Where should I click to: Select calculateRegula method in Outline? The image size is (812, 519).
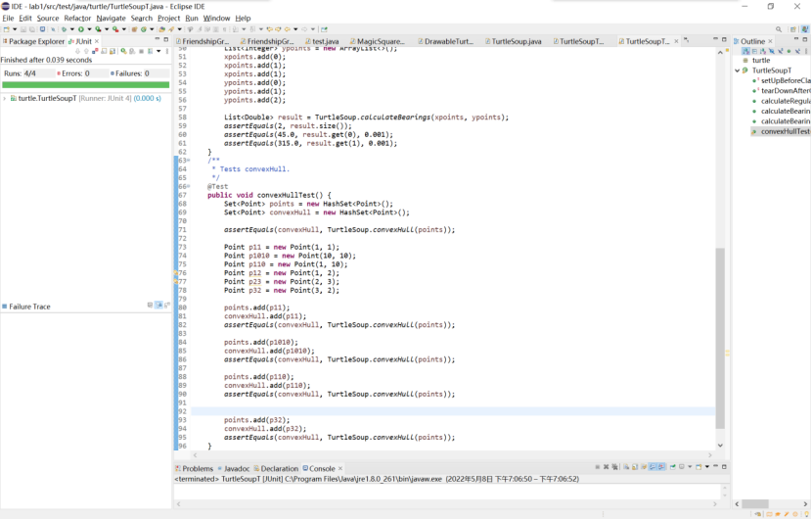tap(782, 101)
